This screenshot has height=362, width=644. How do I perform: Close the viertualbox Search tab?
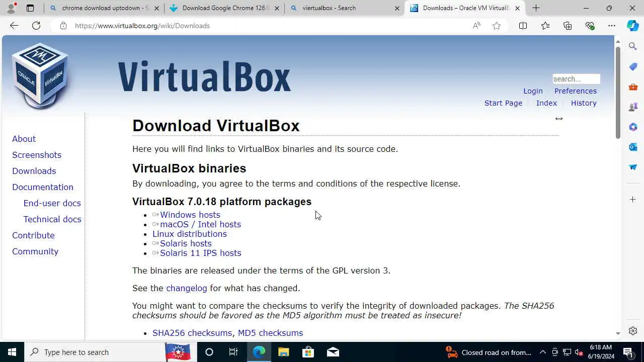[x=397, y=8]
